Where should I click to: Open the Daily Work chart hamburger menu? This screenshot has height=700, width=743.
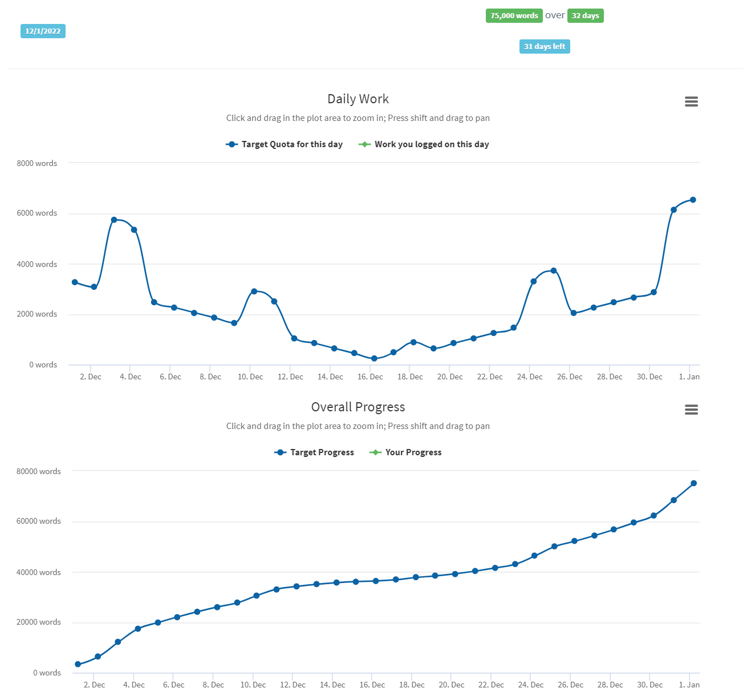coord(691,102)
